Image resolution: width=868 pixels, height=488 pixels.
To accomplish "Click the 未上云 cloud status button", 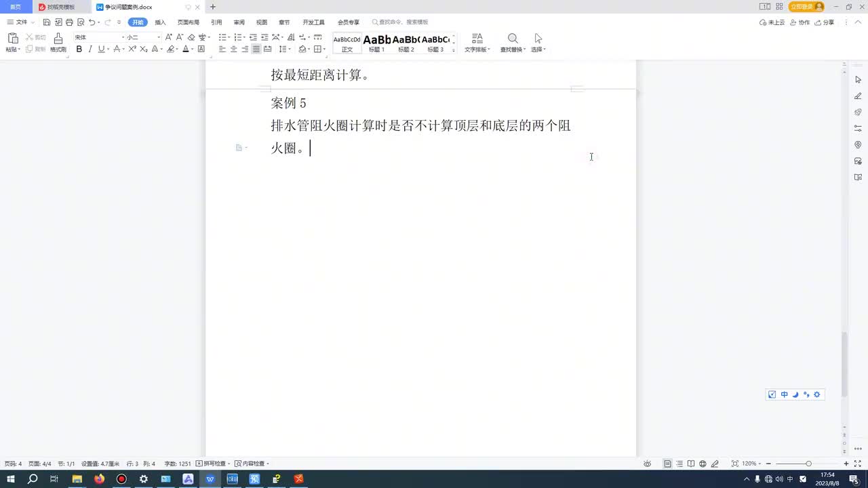I will point(772,22).
